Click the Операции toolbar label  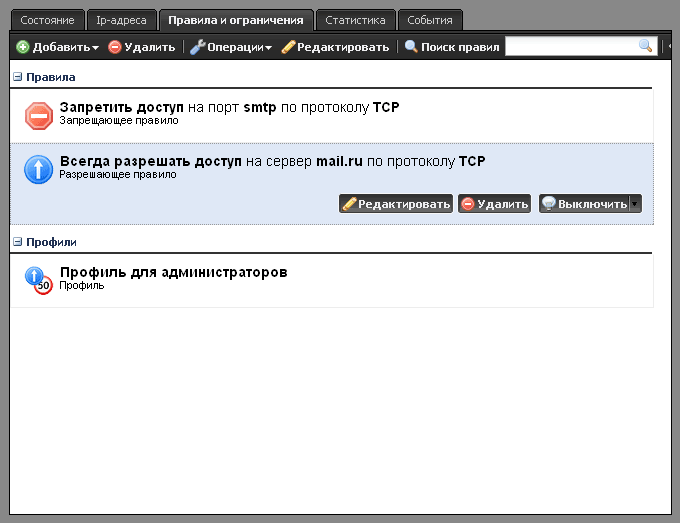235,47
